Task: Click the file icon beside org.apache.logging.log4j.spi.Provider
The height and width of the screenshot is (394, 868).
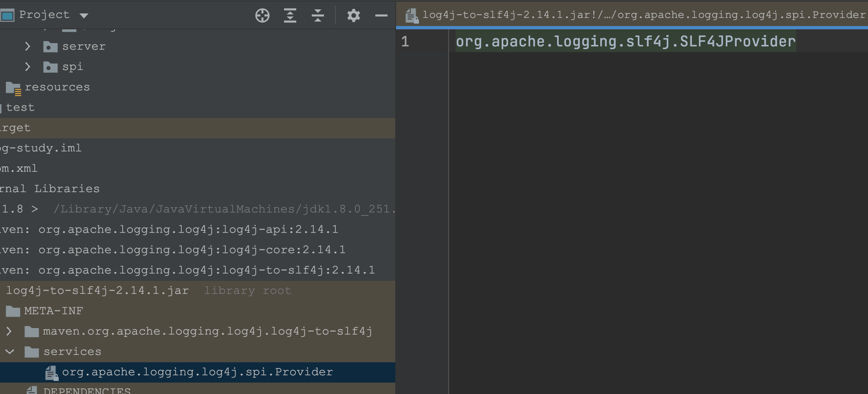Action: [x=51, y=373]
